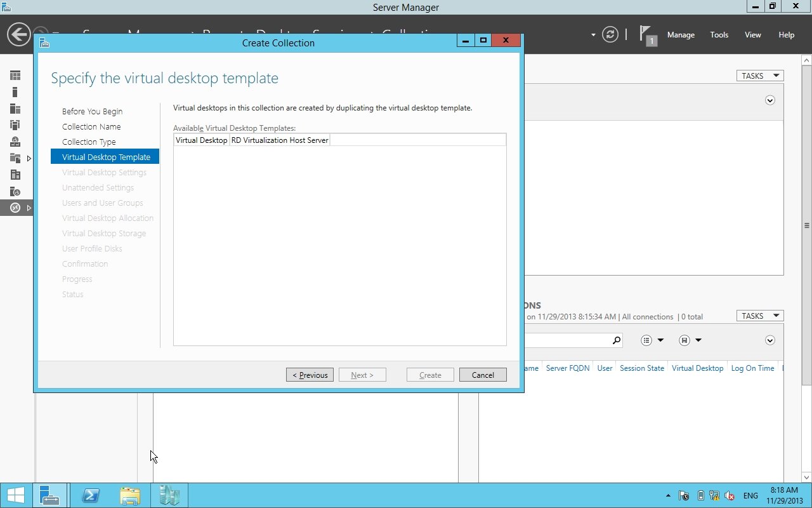Click the Next button in the wizard

click(362, 375)
